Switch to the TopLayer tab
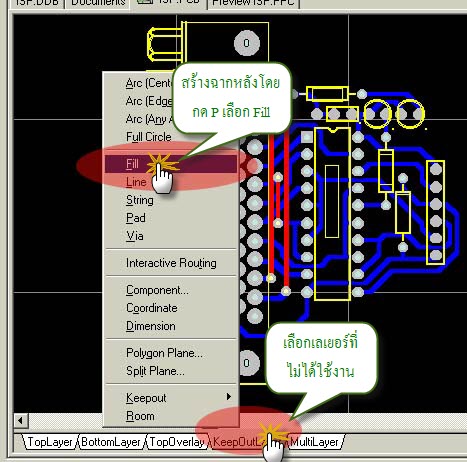 tap(50, 442)
